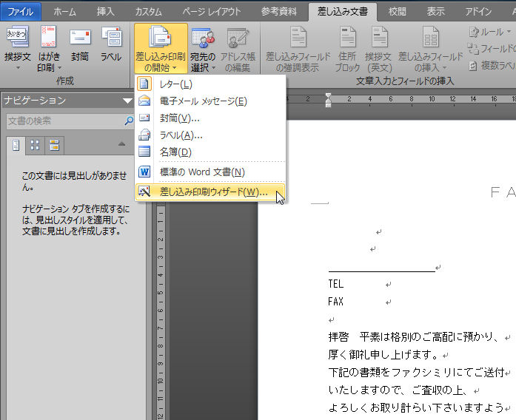516x420 pixels.
Task: Switch to the 表示 tab
Action: (x=435, y=12)
